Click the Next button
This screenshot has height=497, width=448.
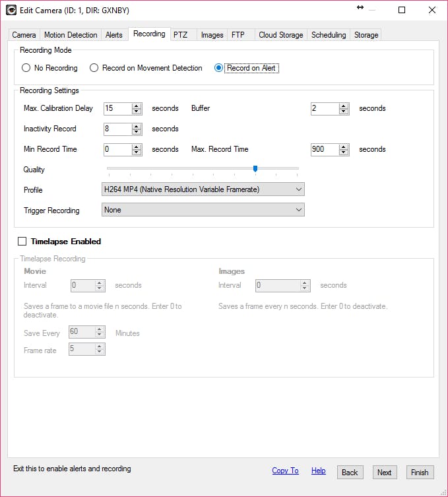[384, 473]
